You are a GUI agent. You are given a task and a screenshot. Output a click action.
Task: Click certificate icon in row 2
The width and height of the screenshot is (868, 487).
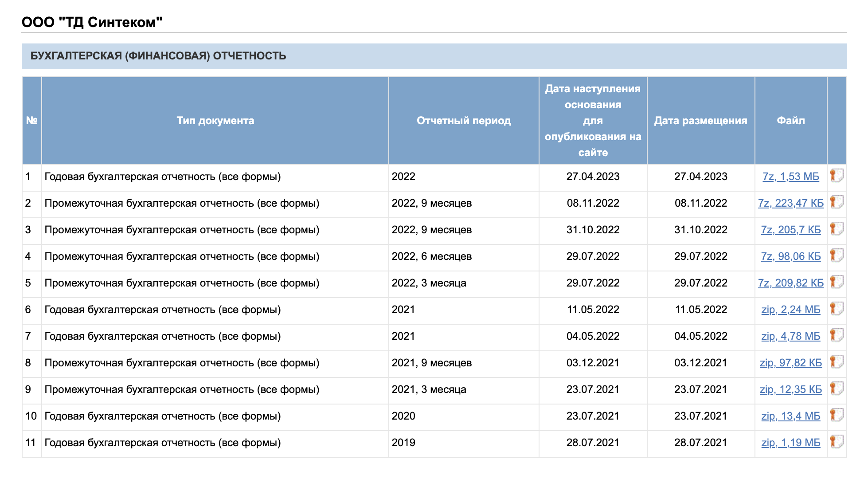tap(837, 202)
